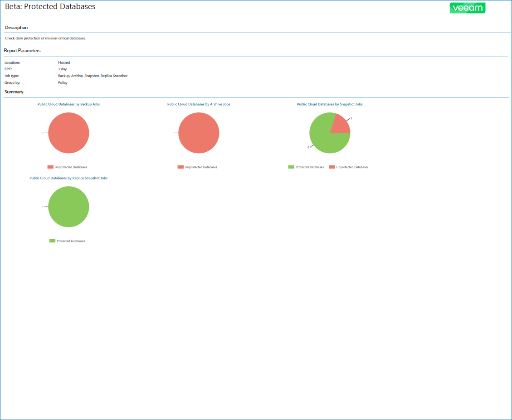Click the 'RPO:' parameter label
The image size is (512, 420).
click(x=8, y=69)
